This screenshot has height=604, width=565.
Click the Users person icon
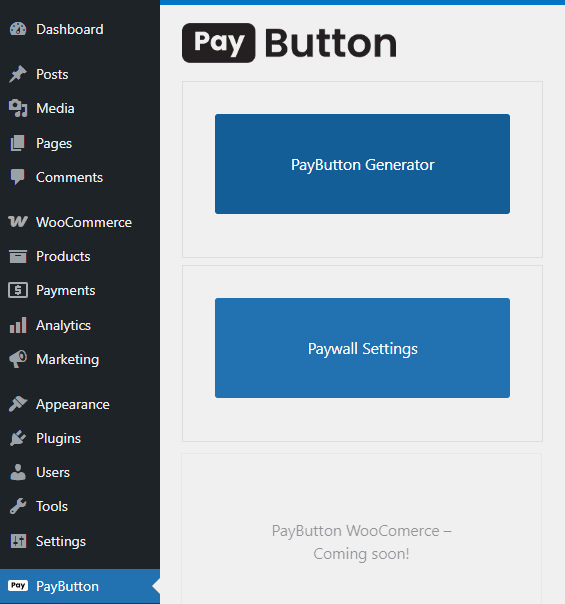tap(18, 472)
